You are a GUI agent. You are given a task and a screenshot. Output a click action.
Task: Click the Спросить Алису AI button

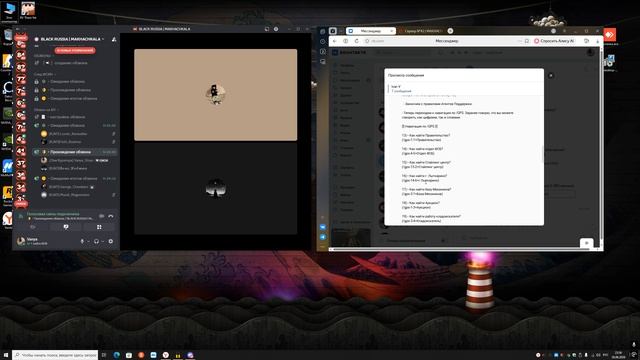pyautogui.click(x=554, y=41)
